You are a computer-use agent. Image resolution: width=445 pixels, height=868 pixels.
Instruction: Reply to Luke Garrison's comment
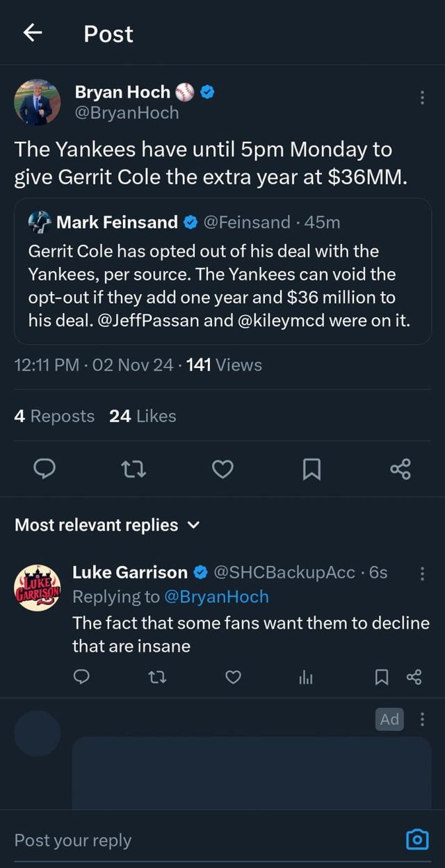point(81,677)
